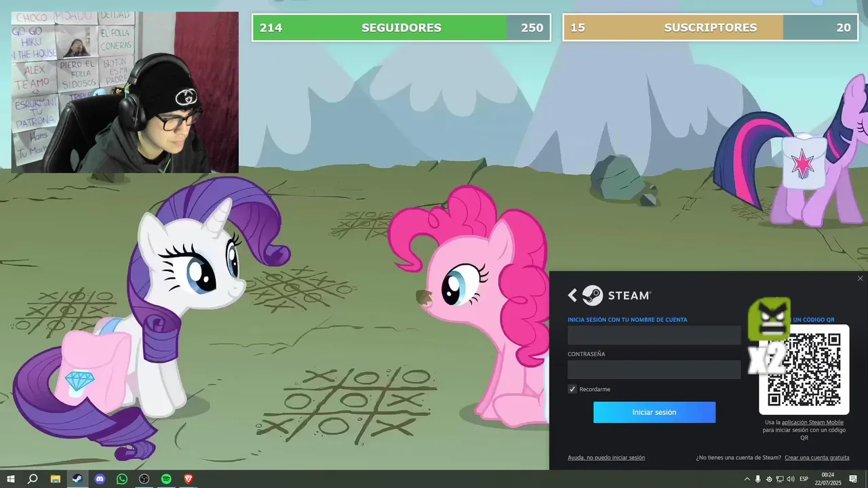Viewport: 868px width, 488px height.
Task: Click the Steam QR code image
Action: [x=804, y=369]
